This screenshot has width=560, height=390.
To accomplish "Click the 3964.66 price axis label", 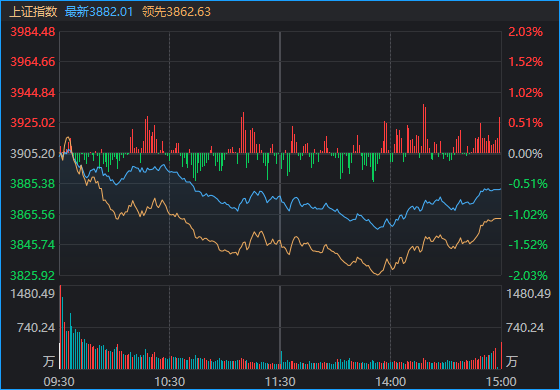I will click(x=33, y=62).
